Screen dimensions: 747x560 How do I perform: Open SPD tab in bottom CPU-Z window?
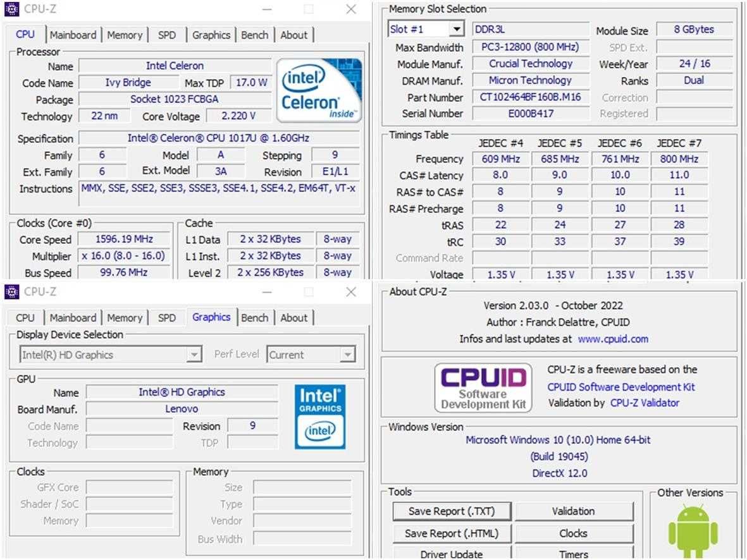(167, 318)
